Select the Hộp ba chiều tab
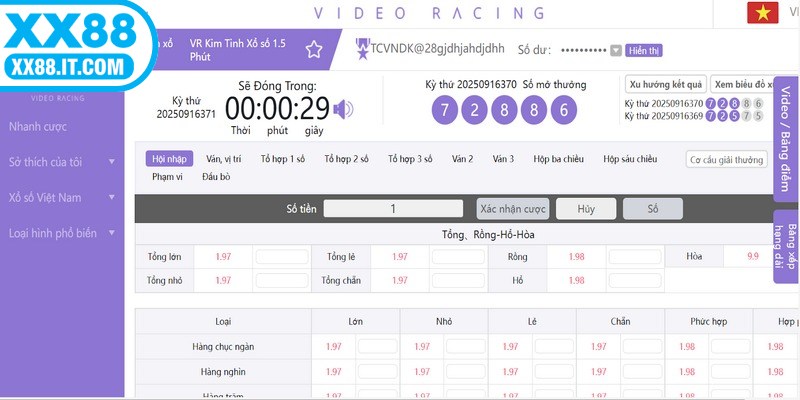The width and height of the screenshot is (800, 400). coord(559,159)
